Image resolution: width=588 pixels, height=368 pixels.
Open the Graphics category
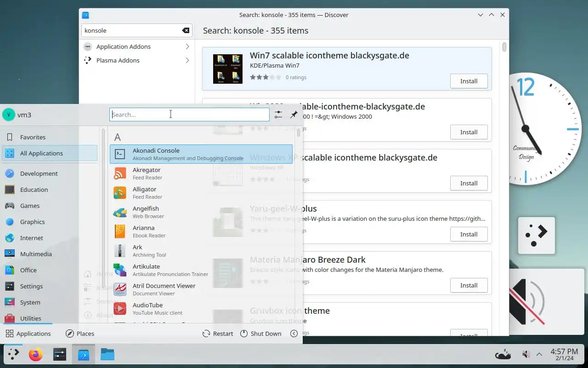[x=50, y=222]
